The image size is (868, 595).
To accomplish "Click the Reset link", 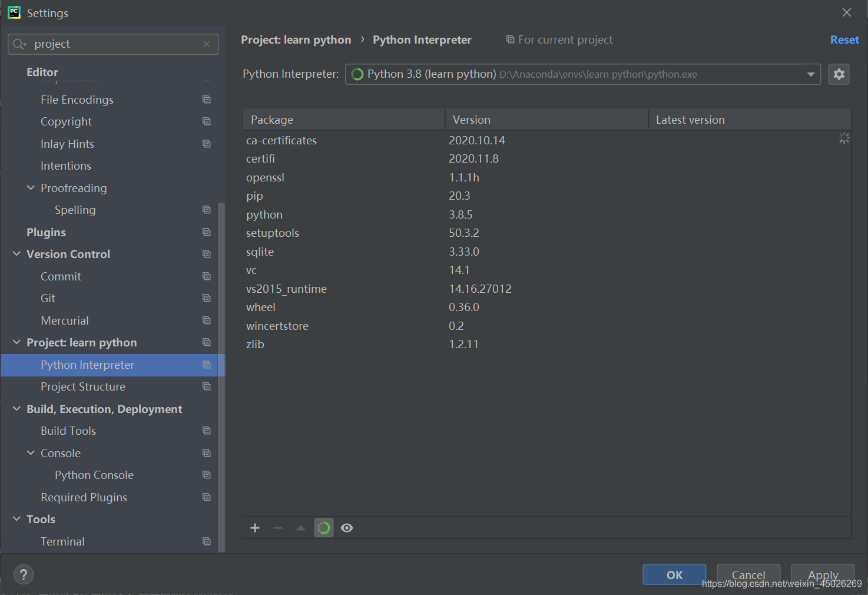I will point(844,39).
